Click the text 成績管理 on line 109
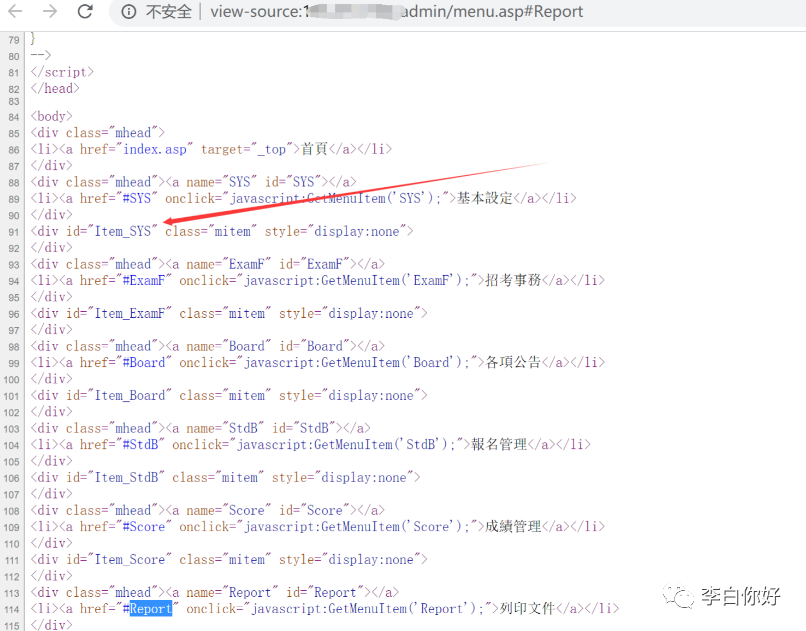806x631 pixels. pyautogui.click(x=513, y=527)
